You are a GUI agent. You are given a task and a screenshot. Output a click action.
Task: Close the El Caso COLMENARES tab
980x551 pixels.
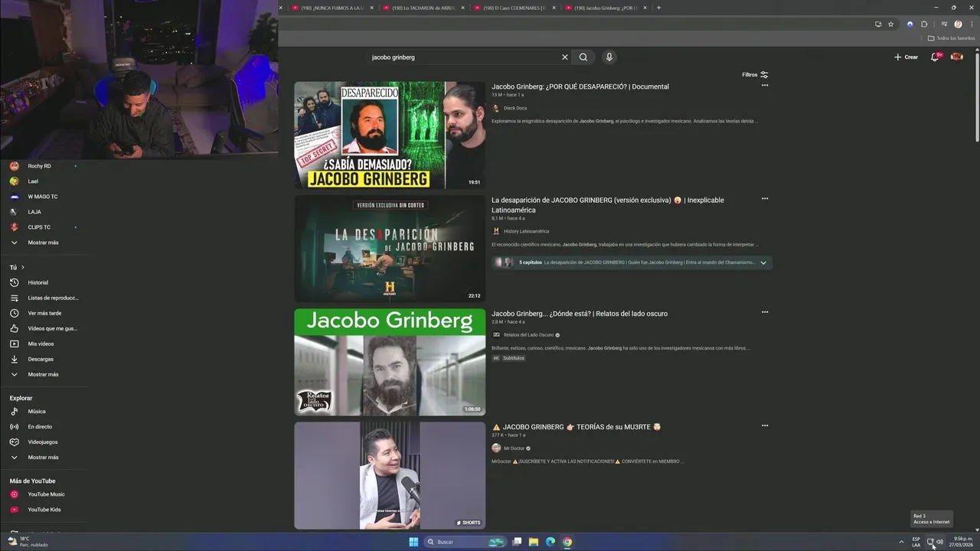click(x=554, y=8)
